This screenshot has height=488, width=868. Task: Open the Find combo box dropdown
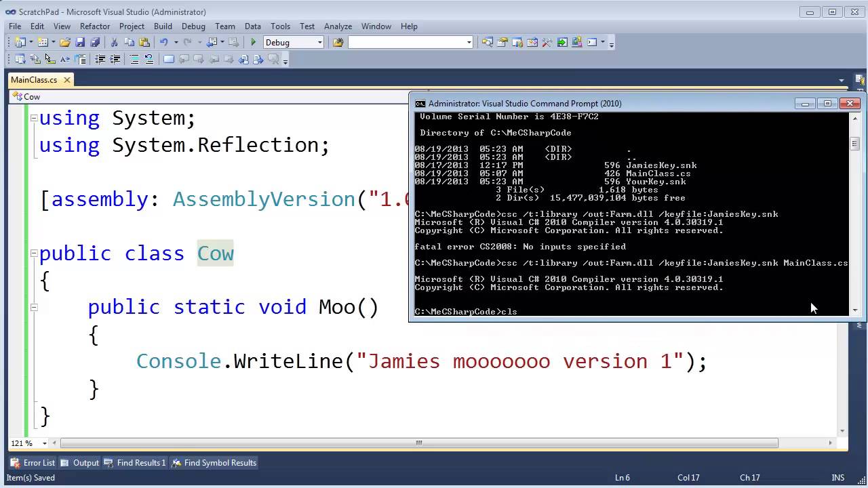click(469, 42)
